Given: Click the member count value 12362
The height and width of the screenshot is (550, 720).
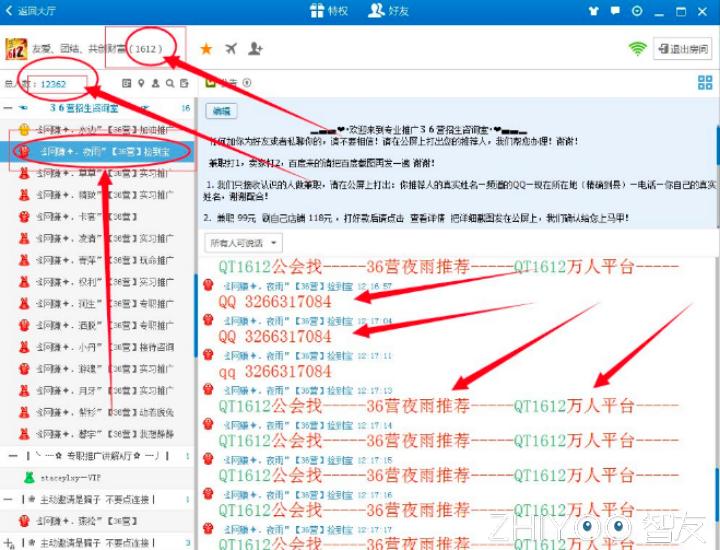Looking at the screenshot, I should [x=53, y=84].
